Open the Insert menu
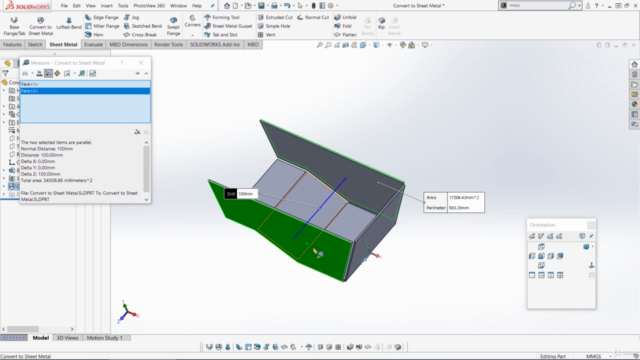640x360 pixels. (107, 6)
